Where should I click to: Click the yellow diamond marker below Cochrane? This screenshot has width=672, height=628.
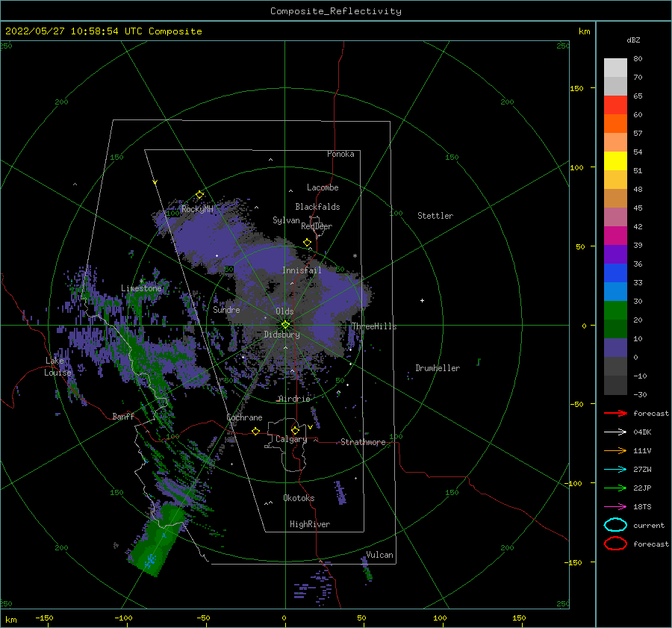pos(256,432)
